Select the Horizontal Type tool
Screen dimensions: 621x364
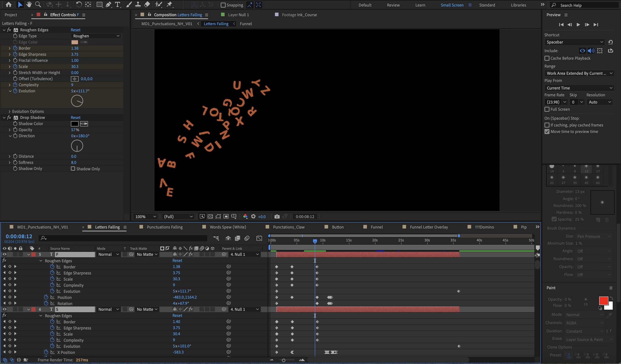click(117, 4)
